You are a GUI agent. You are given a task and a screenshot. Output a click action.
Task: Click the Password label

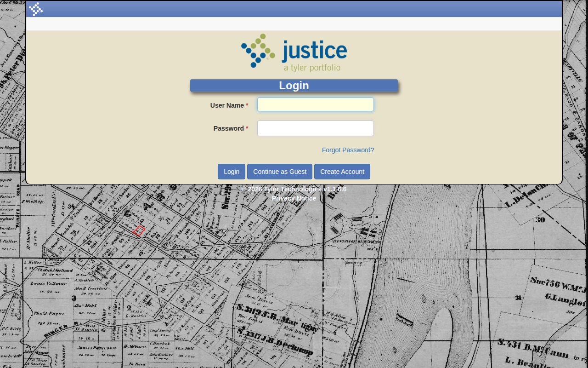(x=231, y=128)
